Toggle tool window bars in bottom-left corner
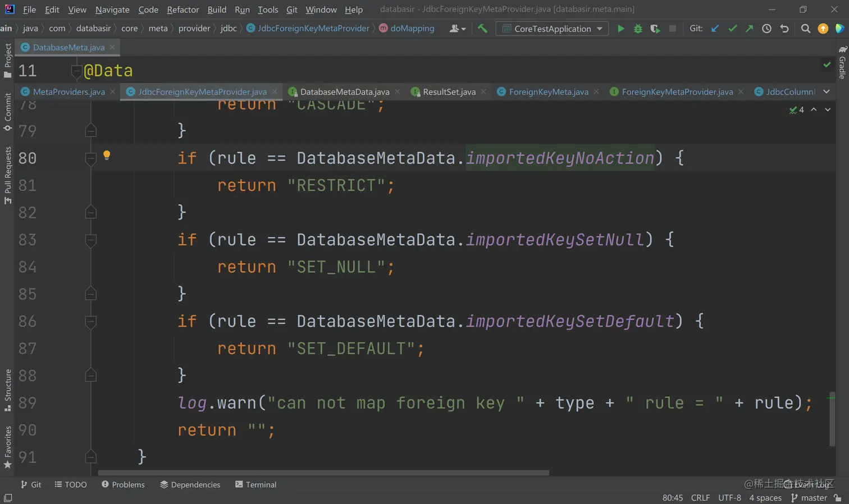 8,498
